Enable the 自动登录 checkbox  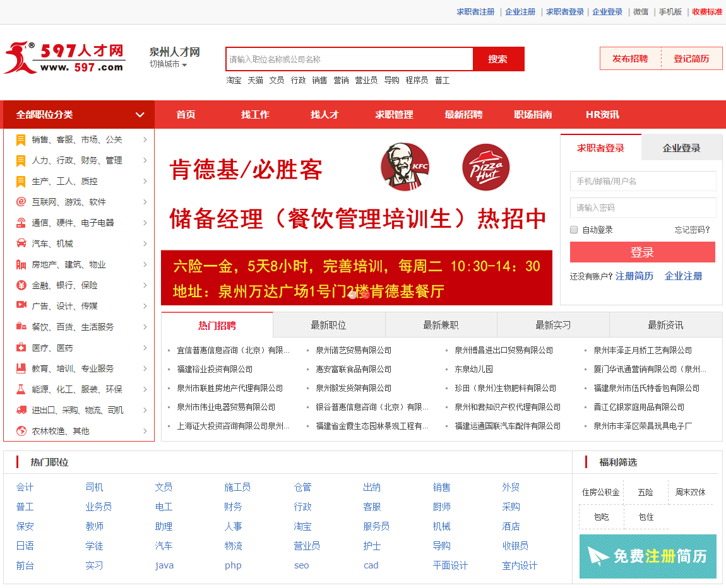(x=574, y=230)
